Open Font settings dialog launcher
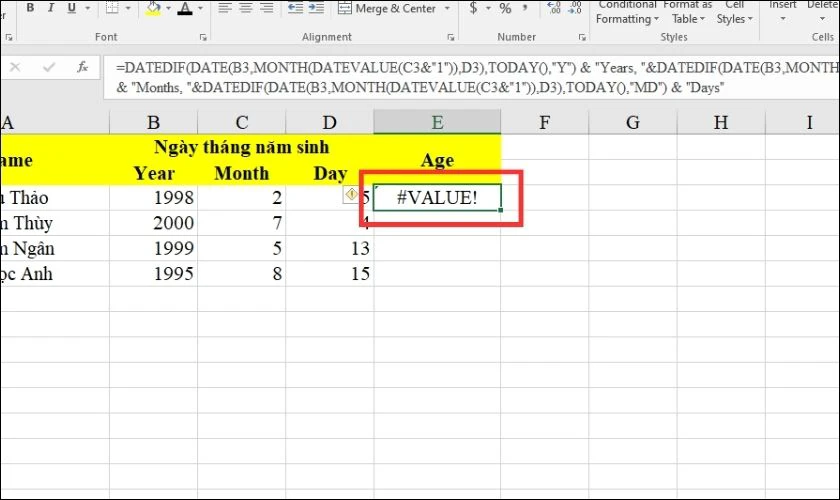Image resolution: width=840 pixels, height=500 pixels. tap(203, 38)
